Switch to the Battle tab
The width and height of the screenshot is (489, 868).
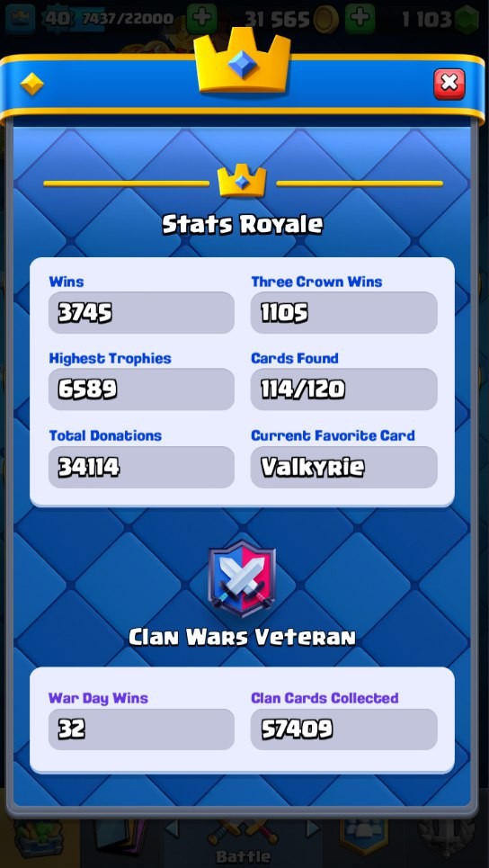(x=244, y=841)
